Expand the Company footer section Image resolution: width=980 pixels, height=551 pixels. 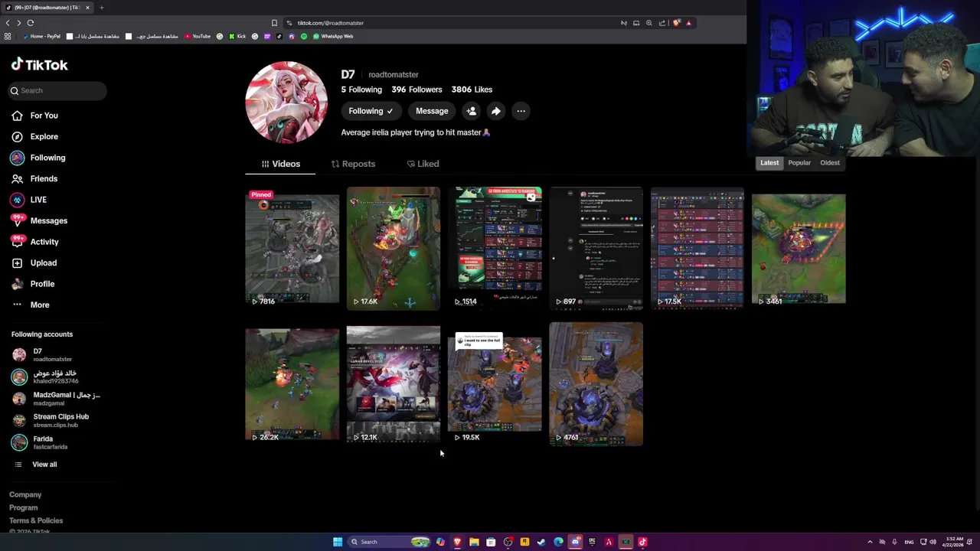25,494
